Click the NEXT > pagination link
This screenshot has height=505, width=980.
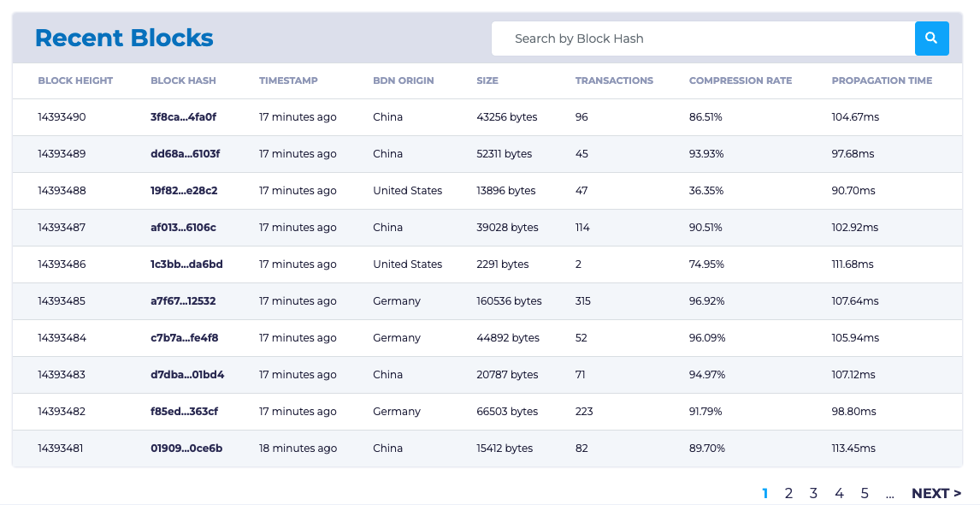(936, 493)
